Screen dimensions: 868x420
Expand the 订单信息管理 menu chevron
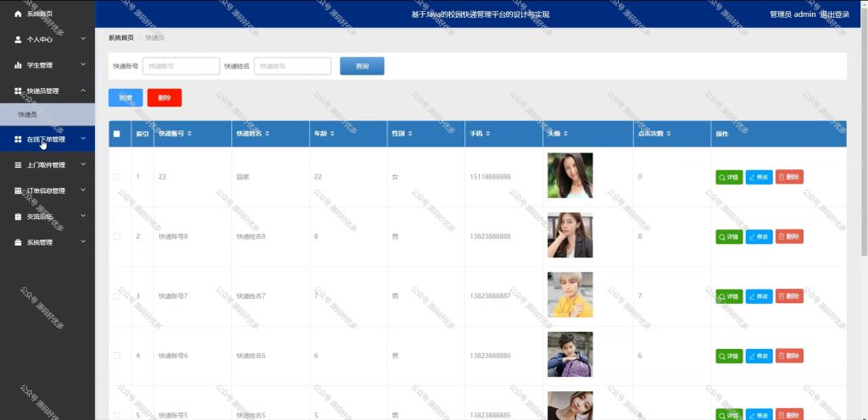pyautogui.click(x=83, y=191)
